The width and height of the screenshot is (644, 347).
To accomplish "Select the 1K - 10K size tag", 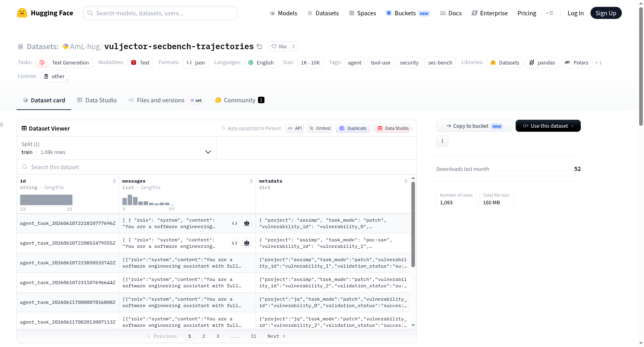I will tap(310, 62).
